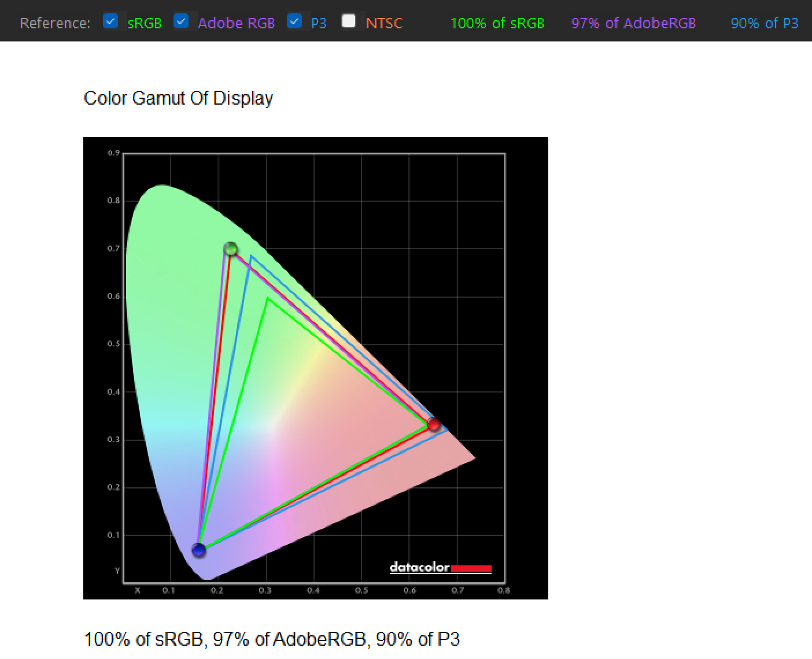812x659 pixels.
Task: Select the green 100% of sRGB result in top bar
Action: point(497,24)
